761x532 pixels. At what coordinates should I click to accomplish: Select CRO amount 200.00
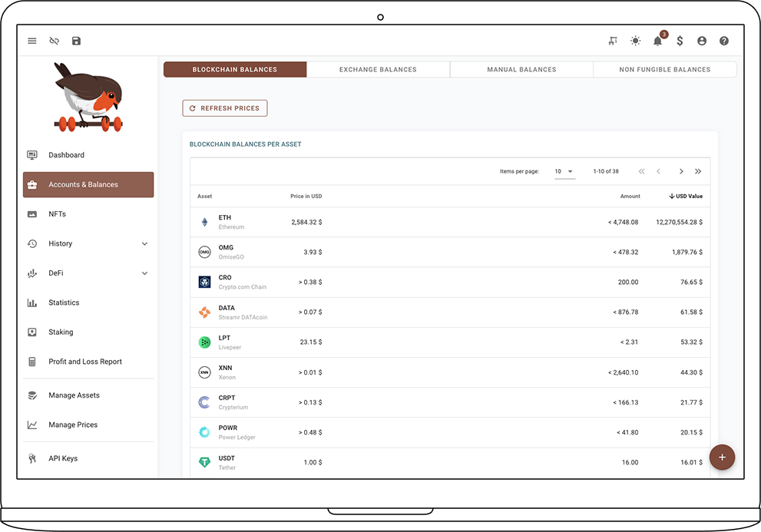click(628, 282)
